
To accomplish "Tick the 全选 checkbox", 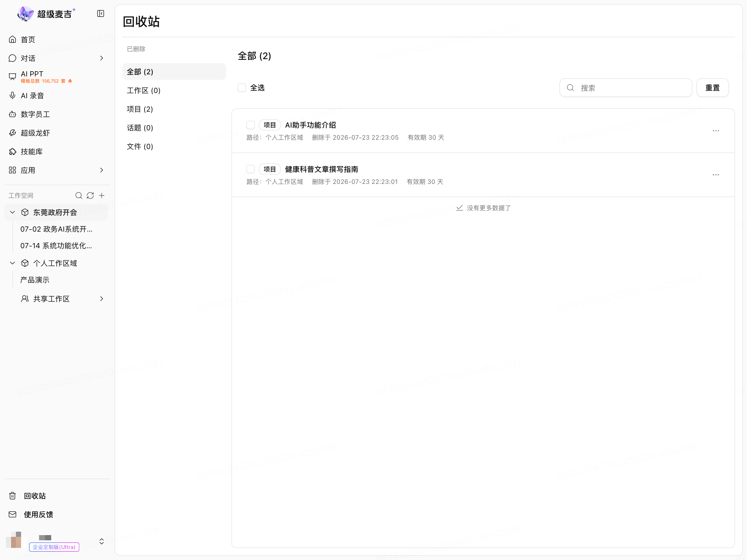I will point(242,88).
